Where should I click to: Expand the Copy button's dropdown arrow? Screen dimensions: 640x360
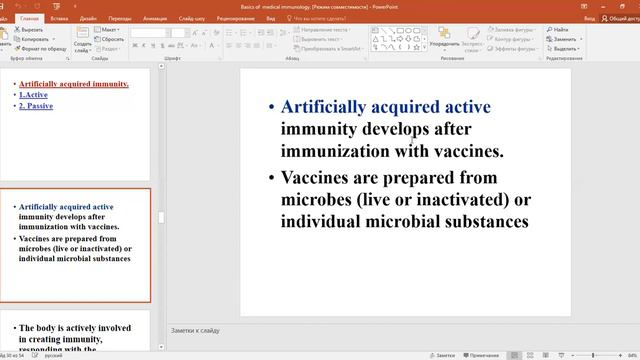pyautogui.click(x=53, y=39)
